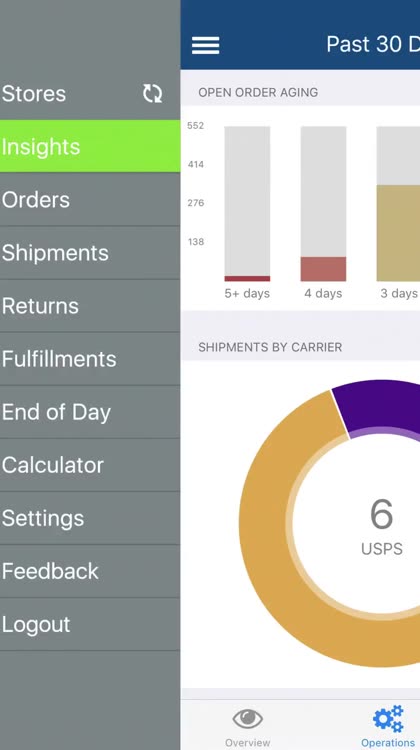Viewport: 420px width, 750px height.
Task: Launch the Calculator menu item
Action: (x=90, y=465)
